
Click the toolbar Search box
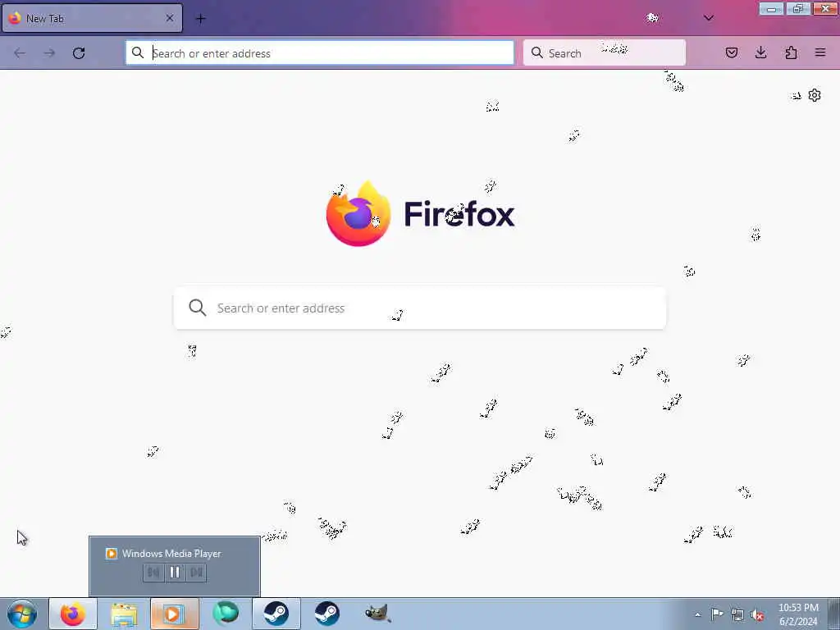coord(605,53)
